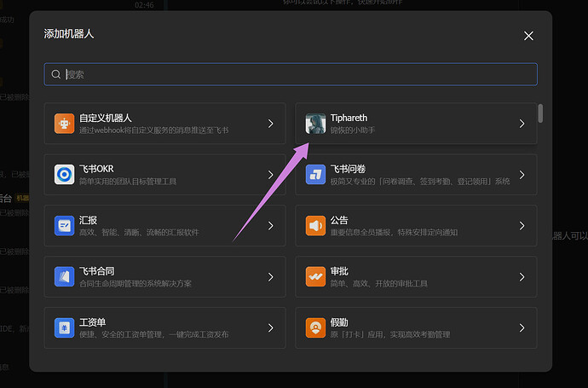Click the 合同生命周期管理的系统解决方案 description
This screenshot has height=388, width=588.
pos(135,283)
